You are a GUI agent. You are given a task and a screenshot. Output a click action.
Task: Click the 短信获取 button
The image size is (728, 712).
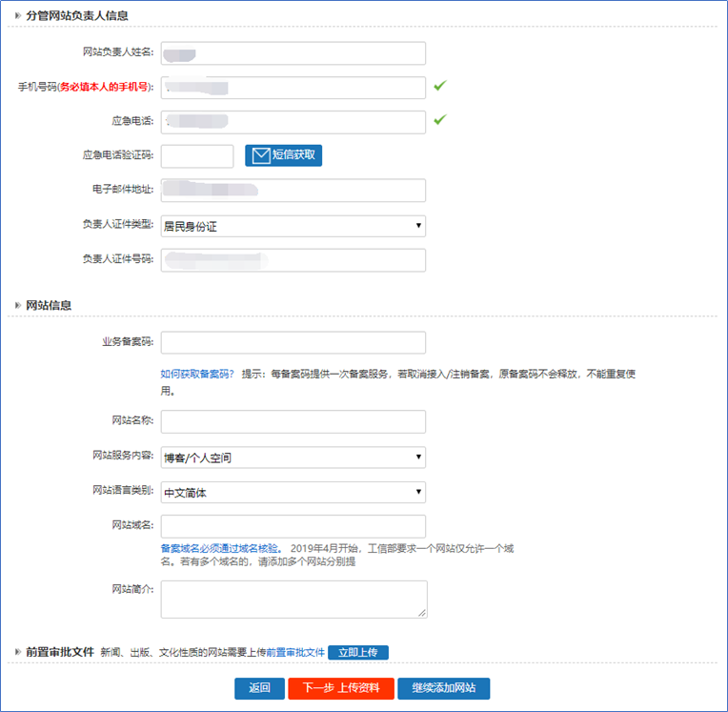pyautogui.click(x=283, y=155)
